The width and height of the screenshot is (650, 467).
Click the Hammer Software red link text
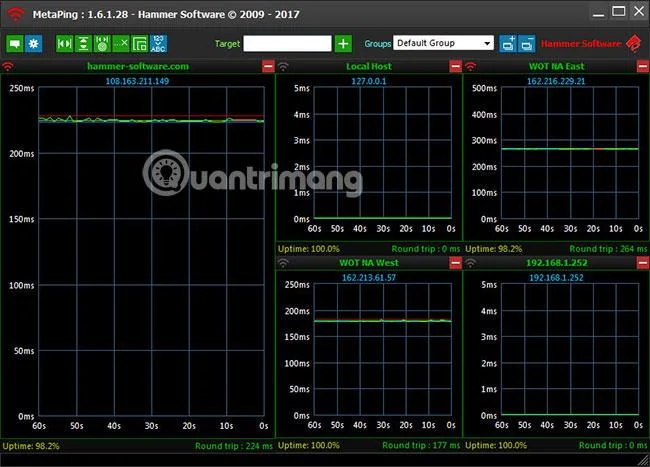(581, 44)
